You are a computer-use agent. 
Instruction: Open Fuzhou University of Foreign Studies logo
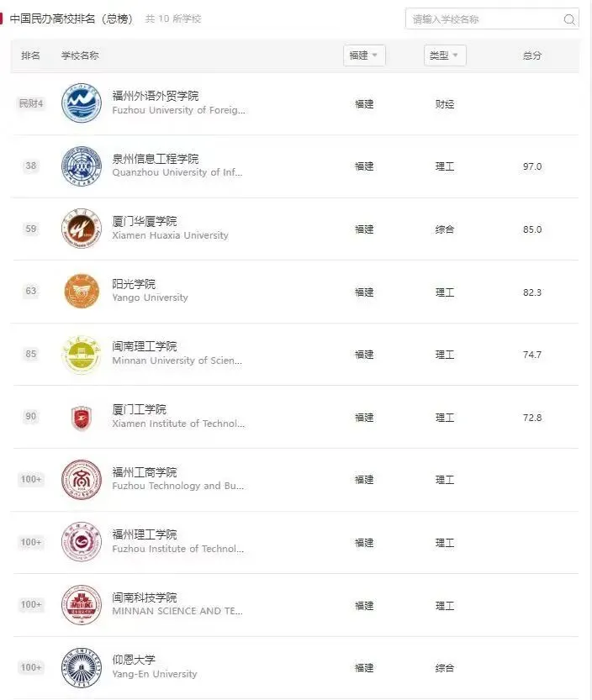[82, 103]
